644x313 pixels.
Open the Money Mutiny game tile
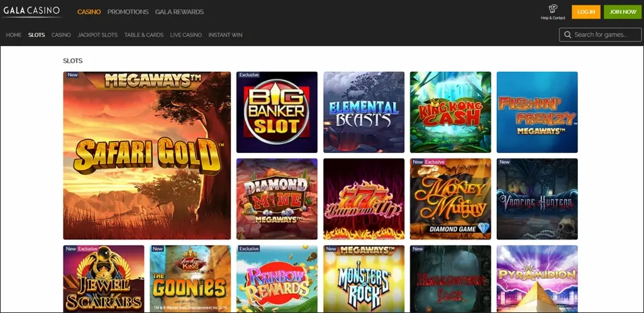[x=450, y=199]
